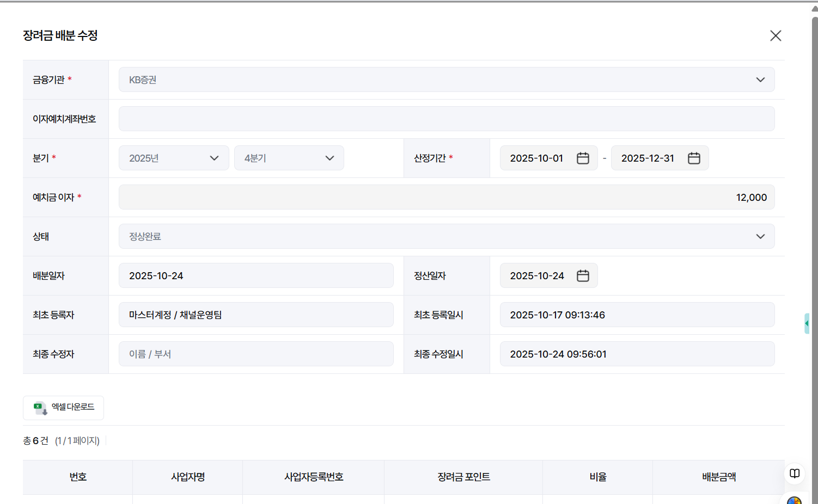818x504 pixels.
Task: Click the 정산일자 2025-10-24 field
Action: (x=549, y=275)
